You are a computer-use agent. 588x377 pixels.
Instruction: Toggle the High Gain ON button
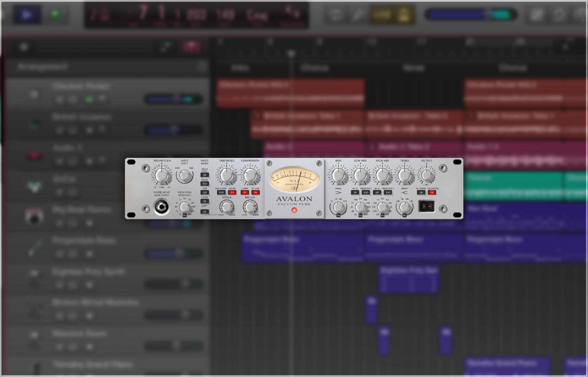point(205,175)
